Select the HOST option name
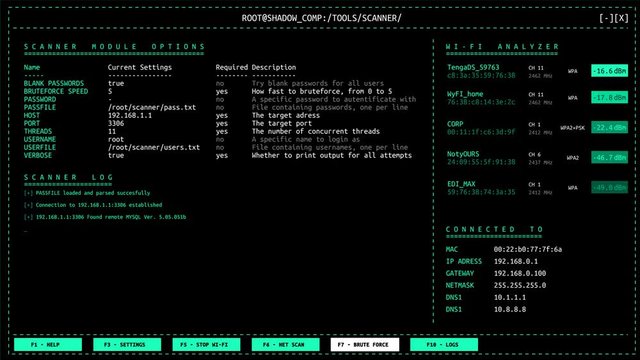 (31, 116)
